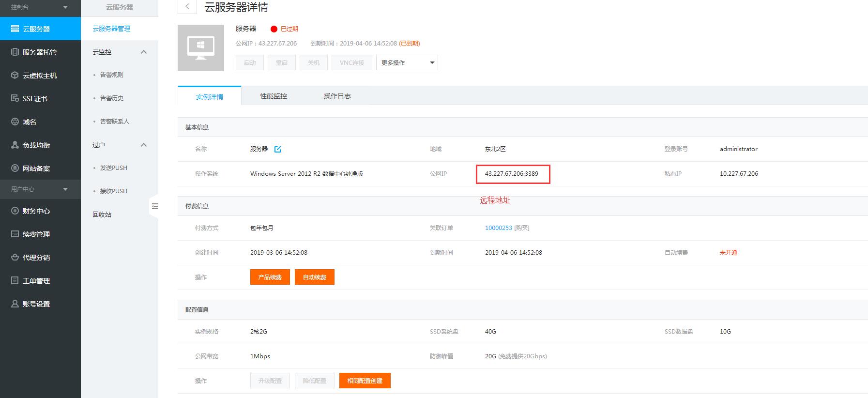Open 服务器托管 in the sidebar
This screenshot has height=398, width=868.
39,52
